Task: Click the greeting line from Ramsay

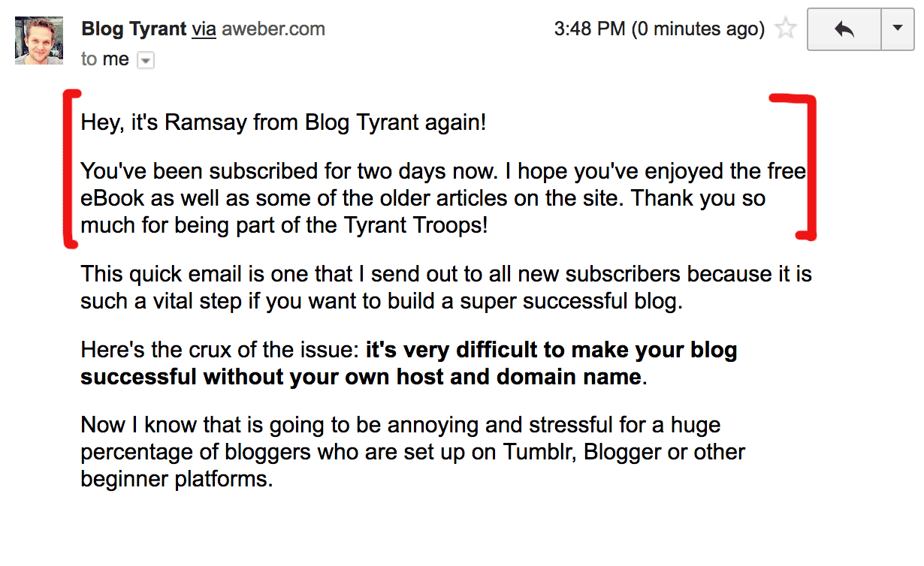Action: (283, 122)
